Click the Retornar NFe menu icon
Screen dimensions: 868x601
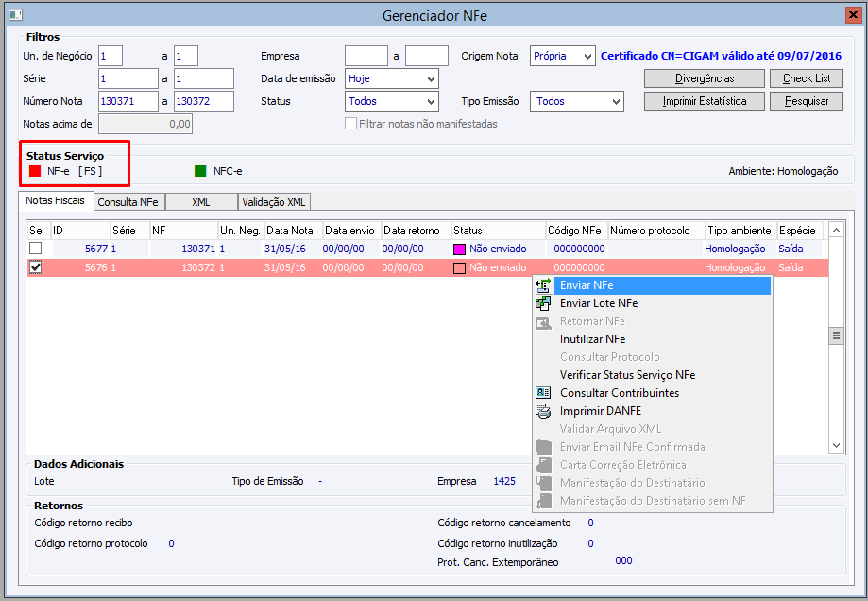point(543,322)
